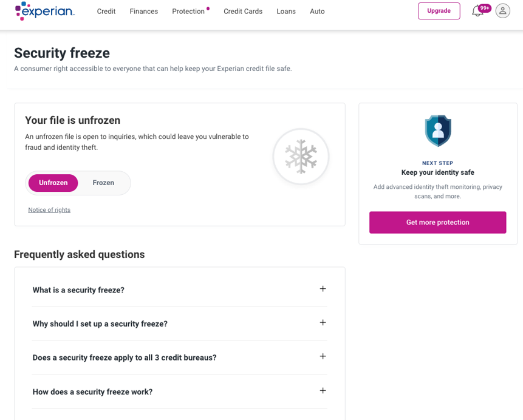Viewport: 523px width, 420px height.
Task: Click the snowflake freeze icon
Action: (301, 157)
